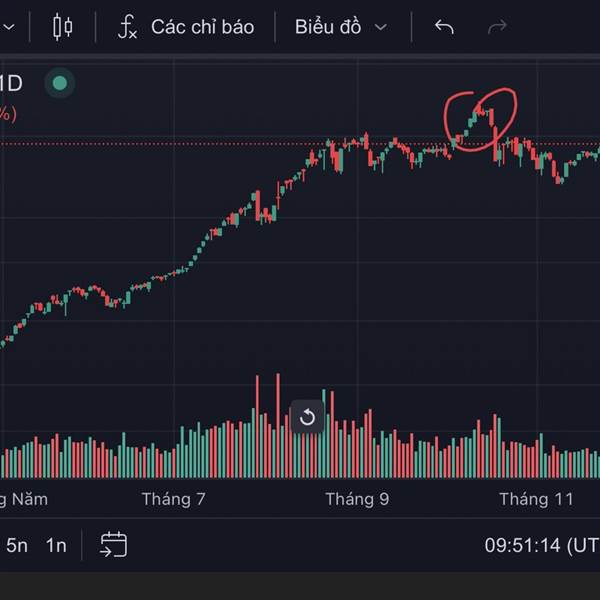The width and height of the screenshot is (600, 600).
Task: Expand the Biểu đồ dropdown chevron
Action: tap(381, 27)
